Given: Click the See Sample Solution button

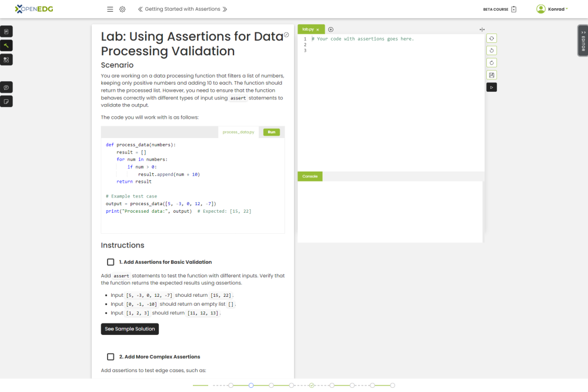Looking at the screenshot, I should pos(130,329).
